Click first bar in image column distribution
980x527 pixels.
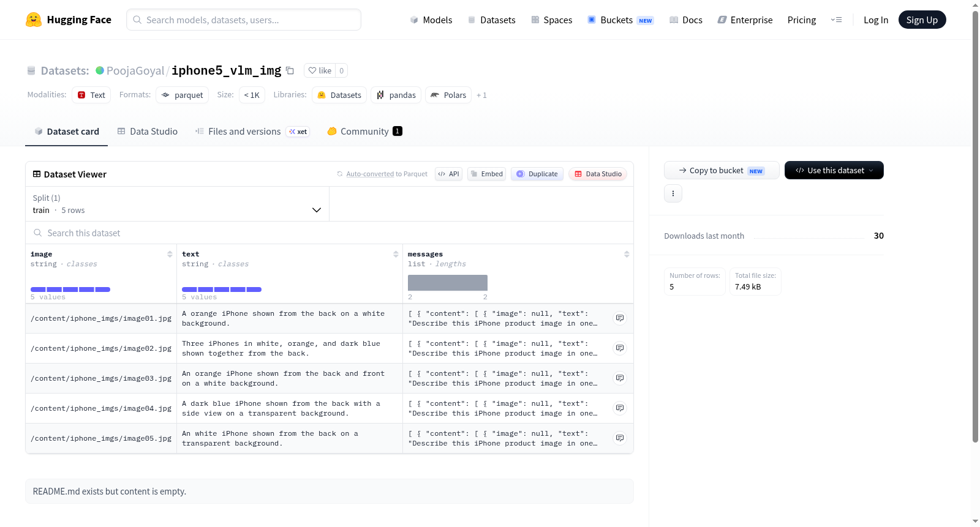tap(38, 290)
